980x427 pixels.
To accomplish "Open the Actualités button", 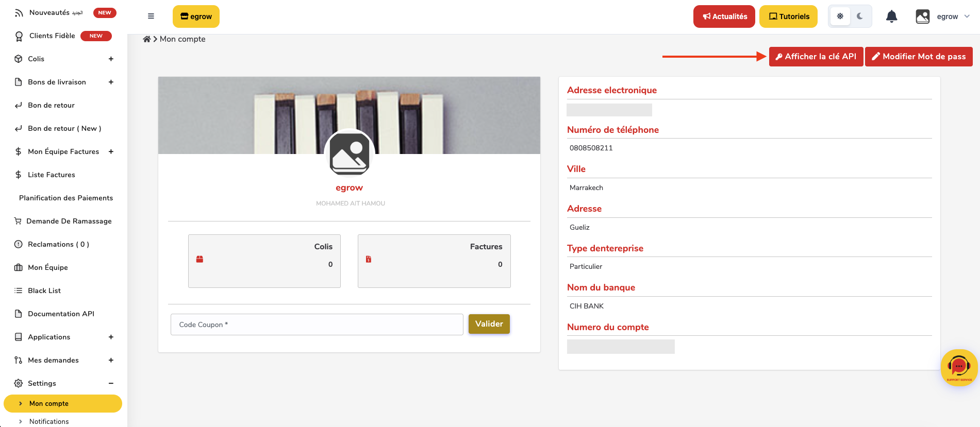I will tap(724, 16).
